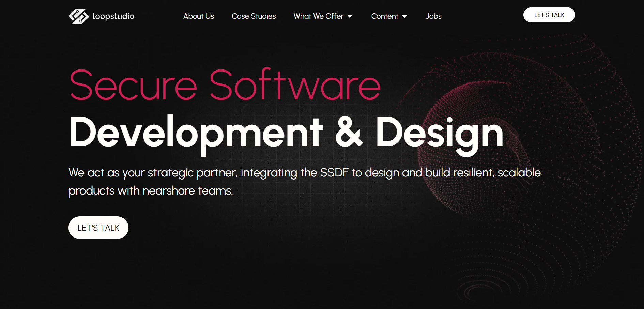
Task: Click the loopstudio brand name text
Action: (x=113, y=16)
